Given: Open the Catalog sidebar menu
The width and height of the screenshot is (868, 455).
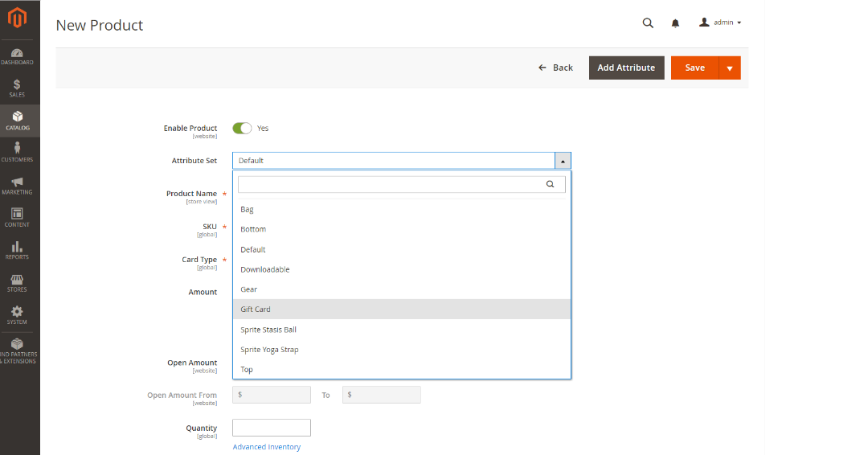Looking at the screenshot, I should coord(17,121).
